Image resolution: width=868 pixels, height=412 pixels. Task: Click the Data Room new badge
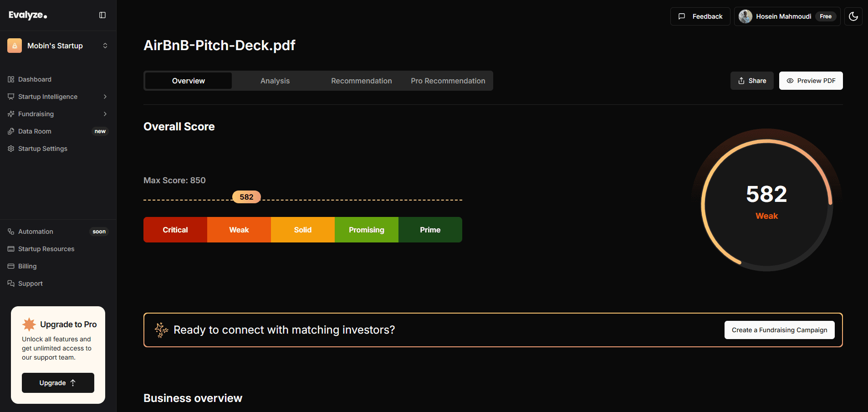tap(100, 131)
